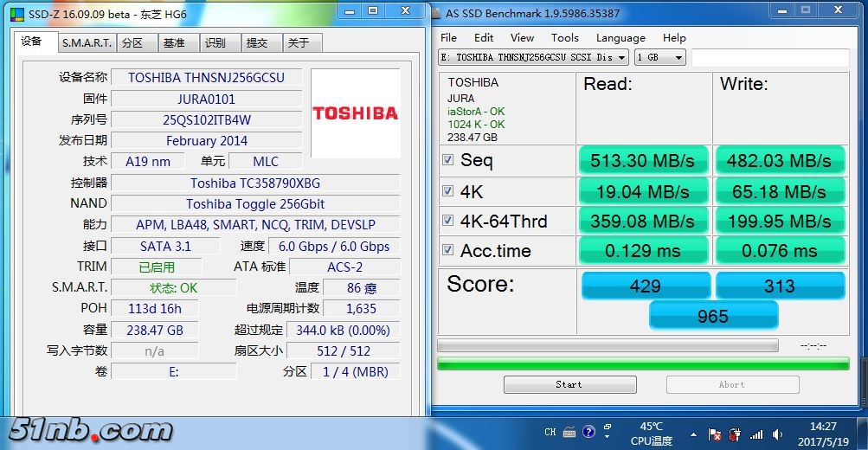Click the volume speaker tray icon
The height and width of the screenshot is (450, 868).
tap(776, 433)
